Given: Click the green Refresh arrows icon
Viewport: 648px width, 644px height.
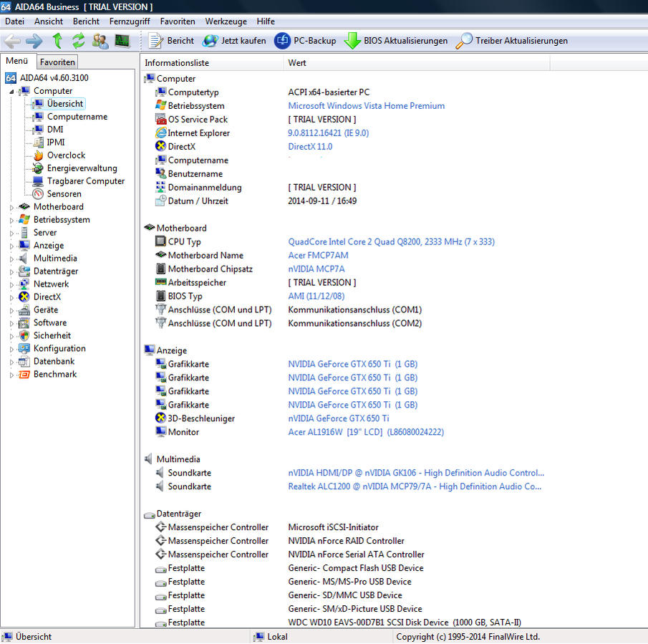Looking at the screenshot, I should pyautogui.click(x=79, y=41).
